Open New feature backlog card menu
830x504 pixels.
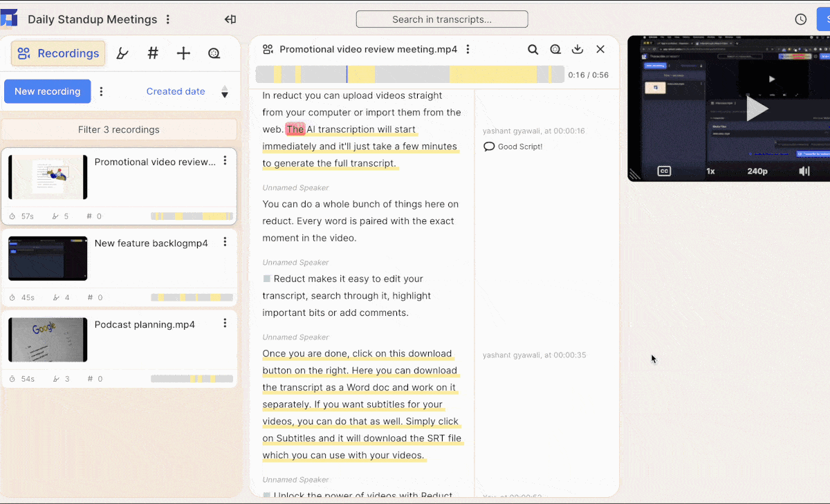click(225, 242)
